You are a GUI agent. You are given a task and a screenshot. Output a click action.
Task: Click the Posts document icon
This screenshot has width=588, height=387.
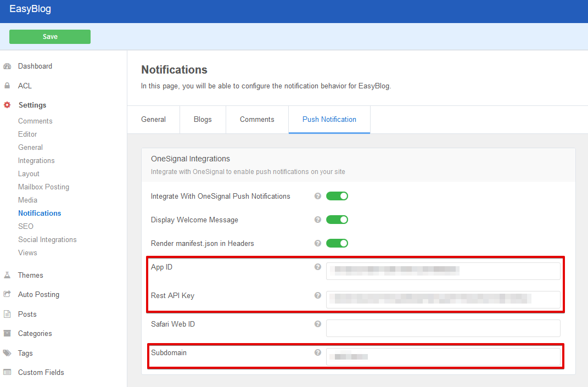coord(7,314)
